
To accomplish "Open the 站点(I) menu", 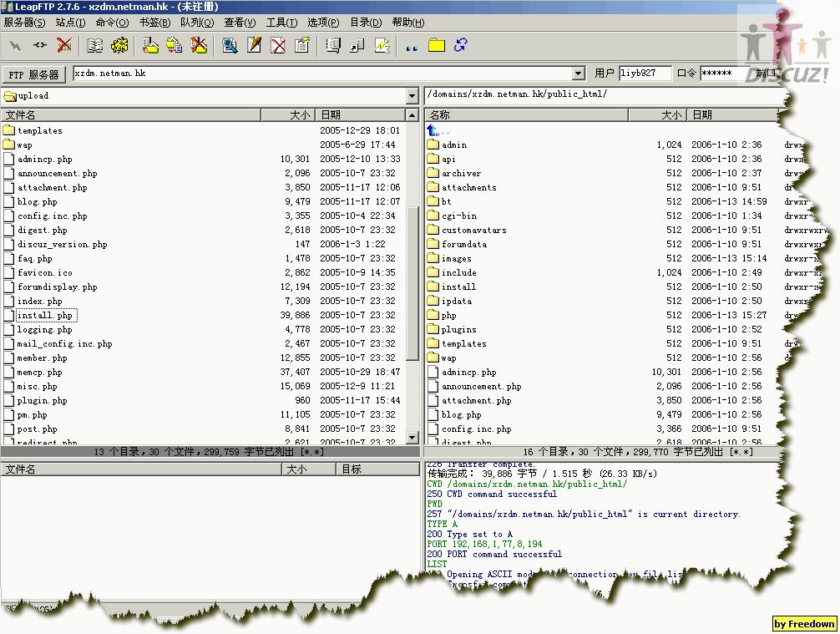I will (71, 23).
